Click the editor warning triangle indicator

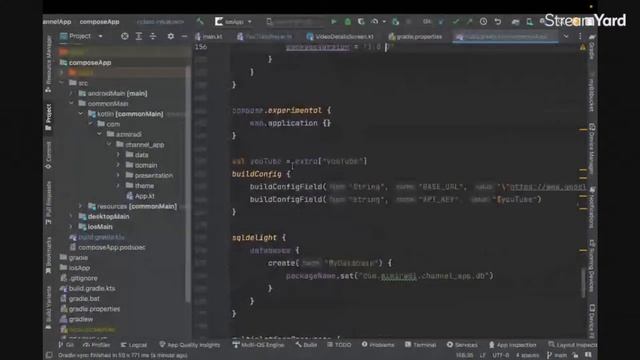[582, 47]
